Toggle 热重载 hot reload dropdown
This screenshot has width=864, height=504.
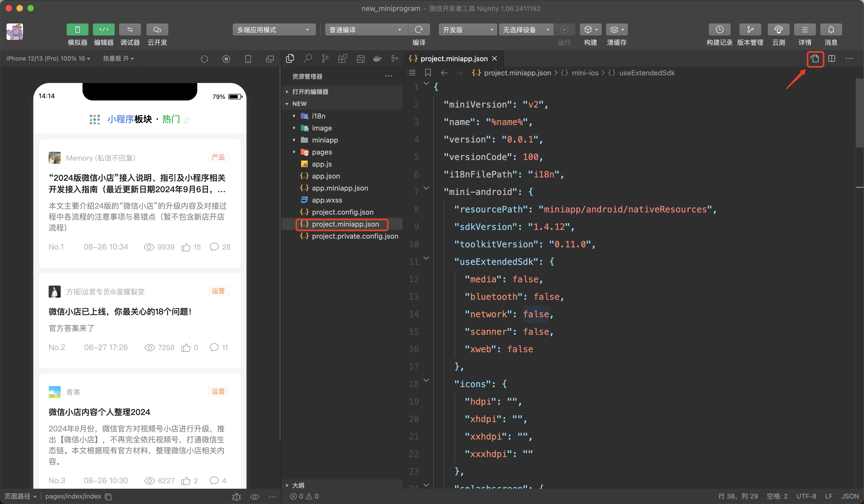click(x=118, y=59)
